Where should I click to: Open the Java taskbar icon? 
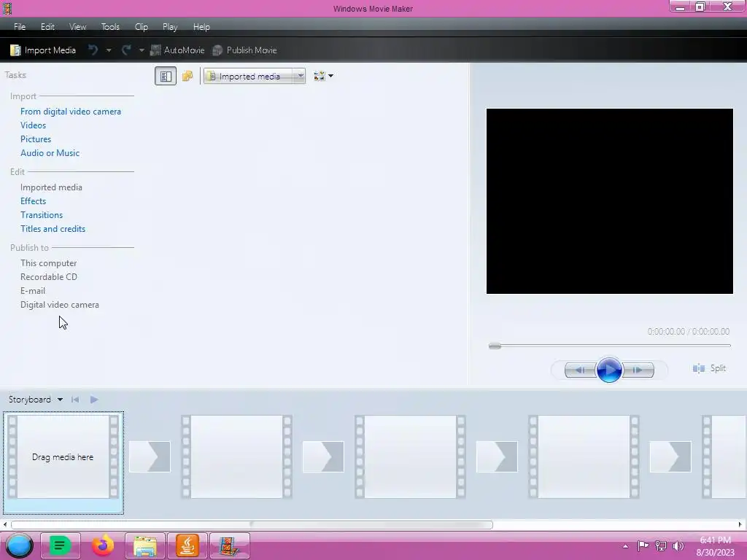click(187, 545)
